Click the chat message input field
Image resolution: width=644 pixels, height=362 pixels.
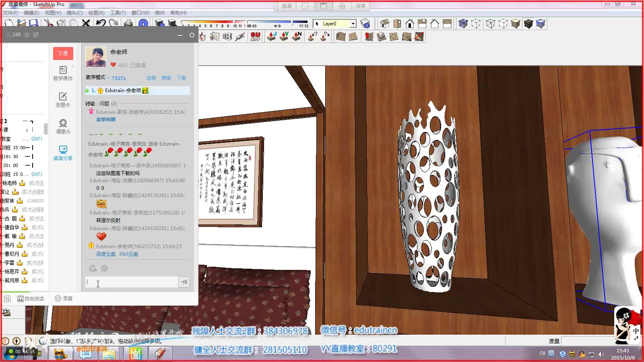[x=132, y=282]
